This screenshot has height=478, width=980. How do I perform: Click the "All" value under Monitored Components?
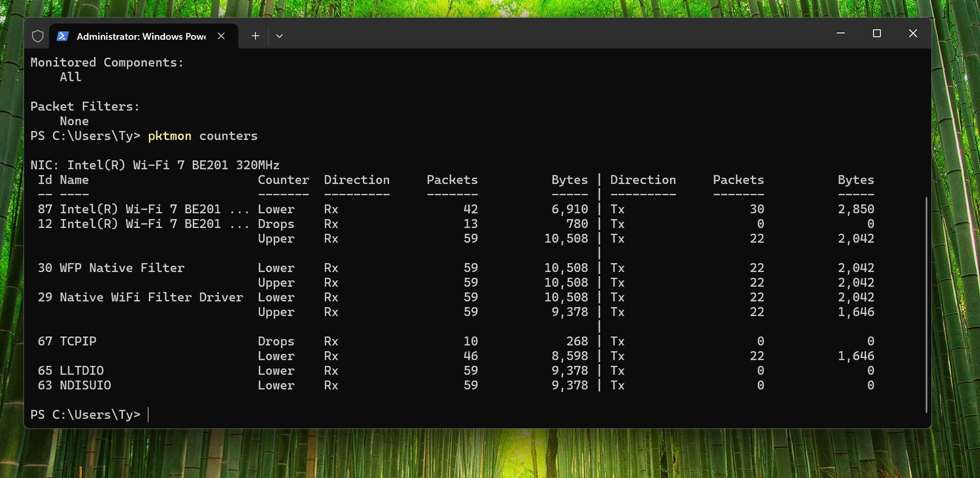(71, 77)
